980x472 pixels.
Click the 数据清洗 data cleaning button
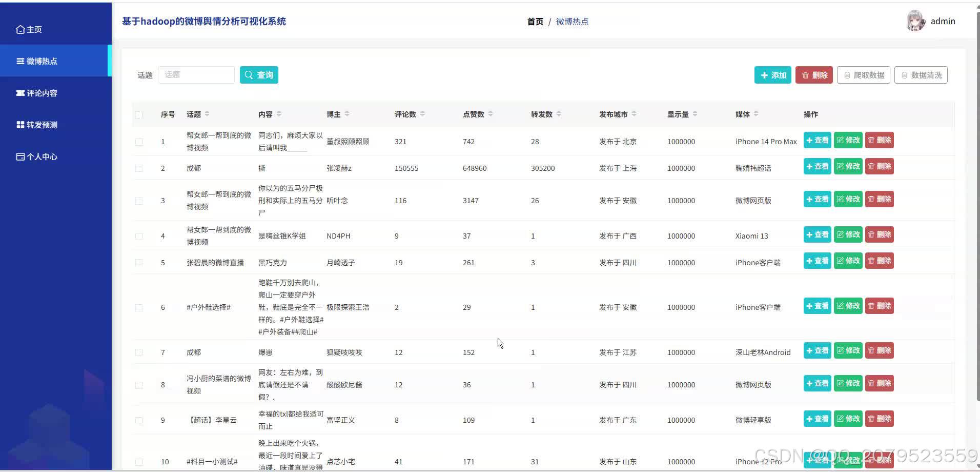[x=921, y=75]
